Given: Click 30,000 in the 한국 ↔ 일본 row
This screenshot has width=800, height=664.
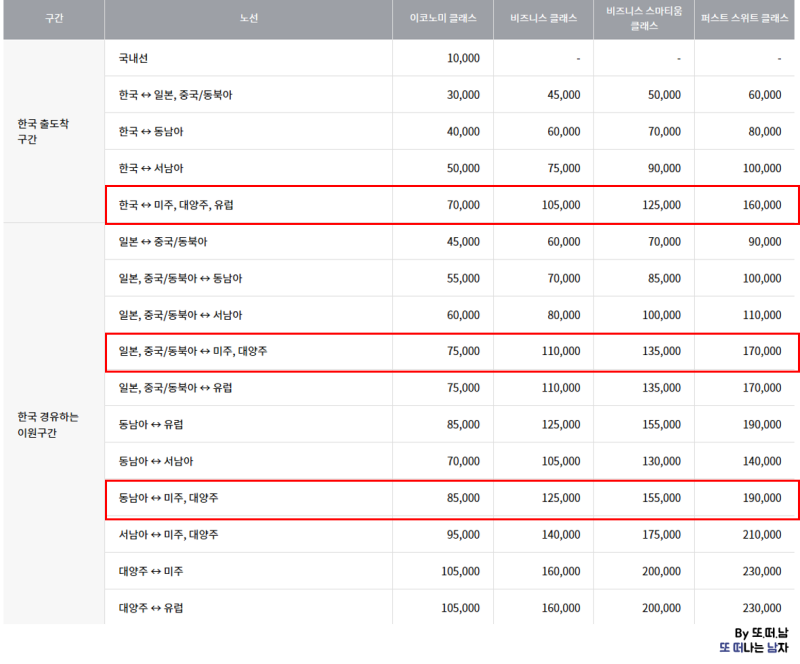Looking at the screenshot, I should (463, 95).
